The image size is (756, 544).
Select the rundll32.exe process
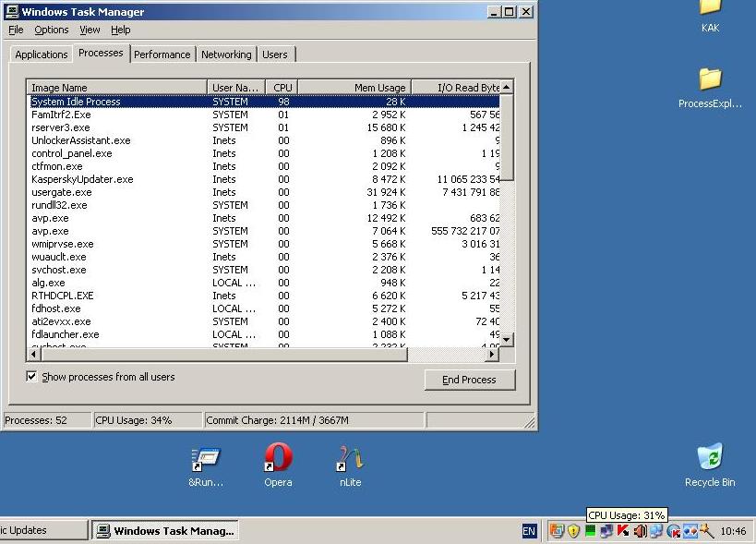[x=263, y=205]
